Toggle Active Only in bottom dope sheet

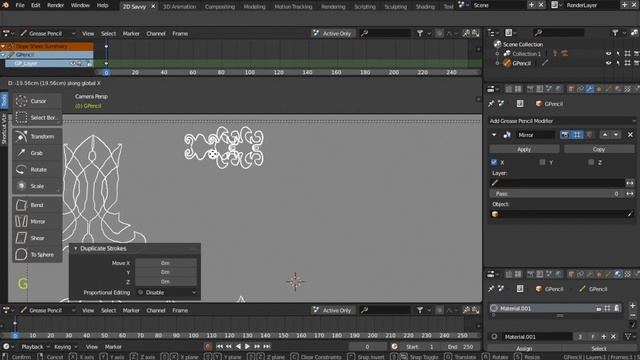click(332, 310)
